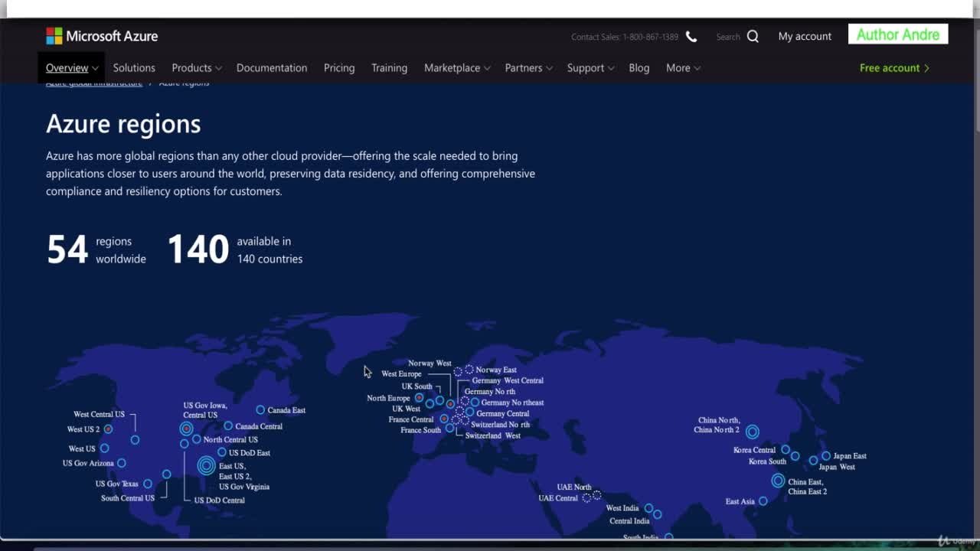Click the Azure global infrastructure breadcrumb
The image size is (980, 551).
click(94, 83)
